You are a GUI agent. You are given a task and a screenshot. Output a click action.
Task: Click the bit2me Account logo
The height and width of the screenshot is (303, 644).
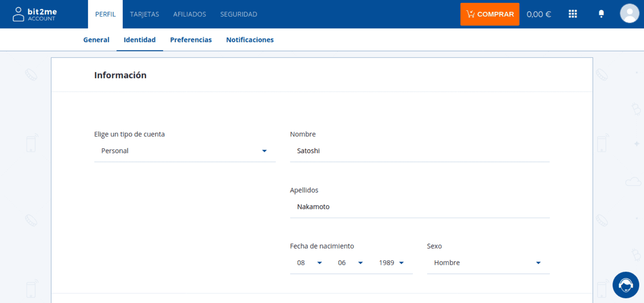[x=35, y=14]
